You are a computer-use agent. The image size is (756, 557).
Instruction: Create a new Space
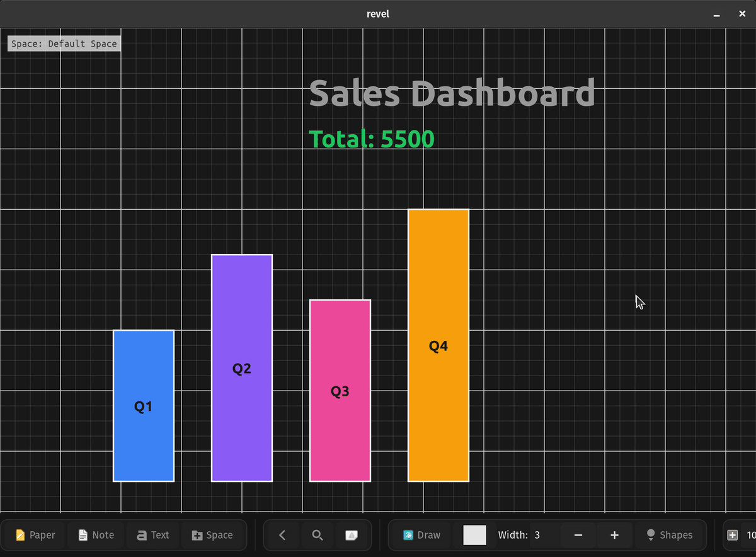click(x=212, y=535)
